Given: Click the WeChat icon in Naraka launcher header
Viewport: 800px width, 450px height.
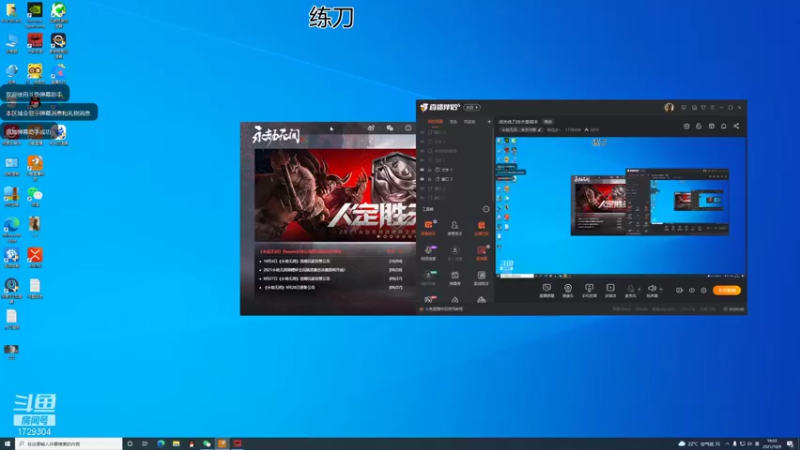Looking at the screenshot, I should tap(390, 128).
